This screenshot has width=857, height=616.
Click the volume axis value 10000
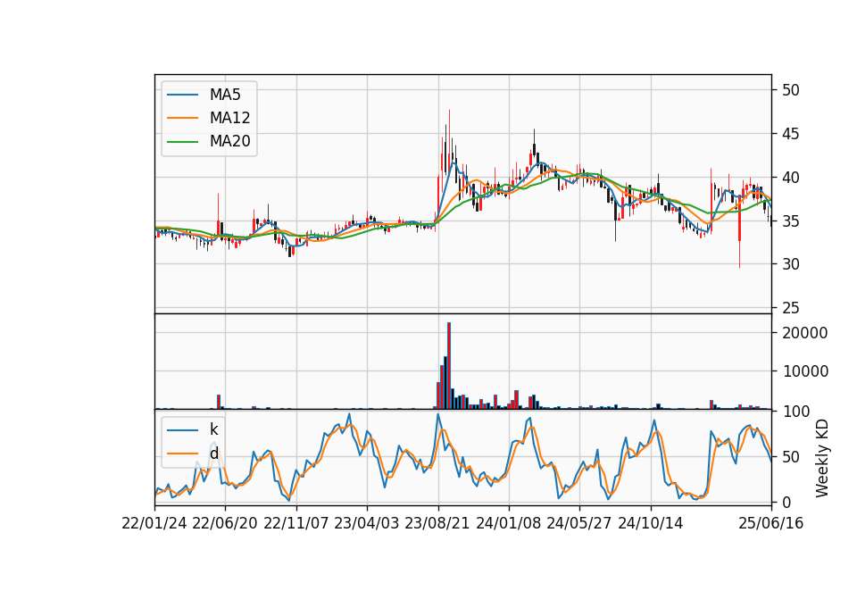point(804,371)
